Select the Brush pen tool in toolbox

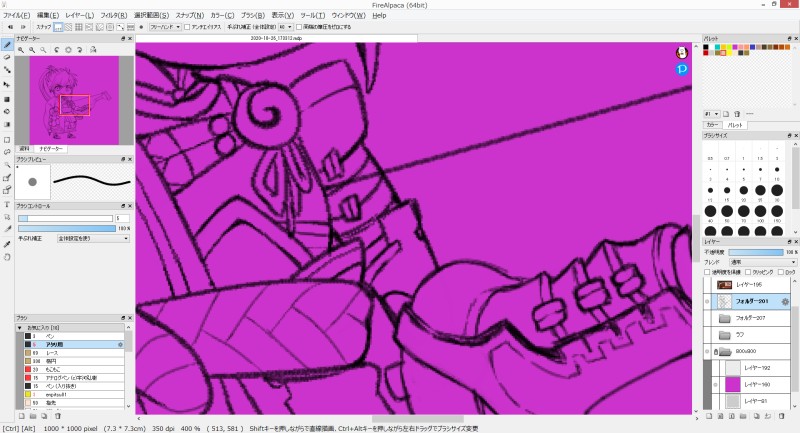click(x=7, y=45)
